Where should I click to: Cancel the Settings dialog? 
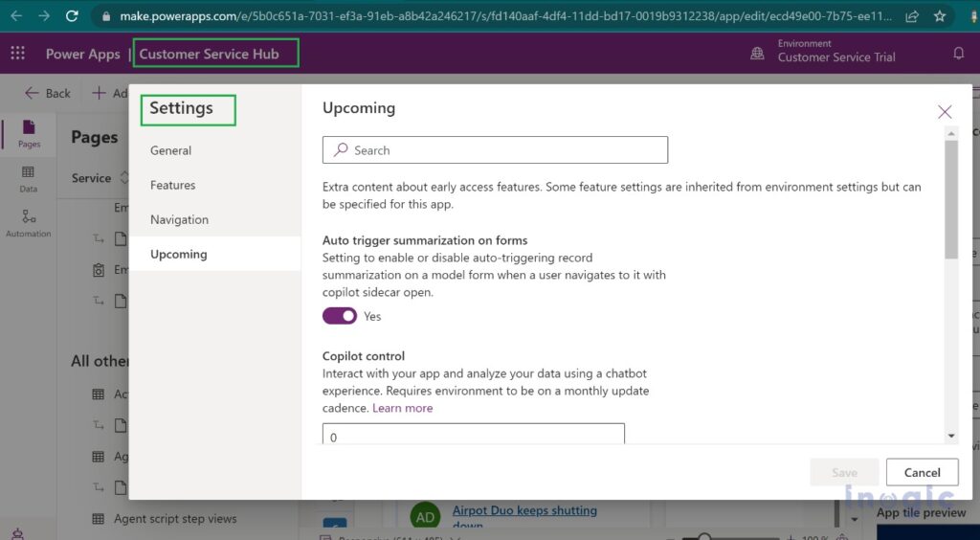tap(922, 473)
